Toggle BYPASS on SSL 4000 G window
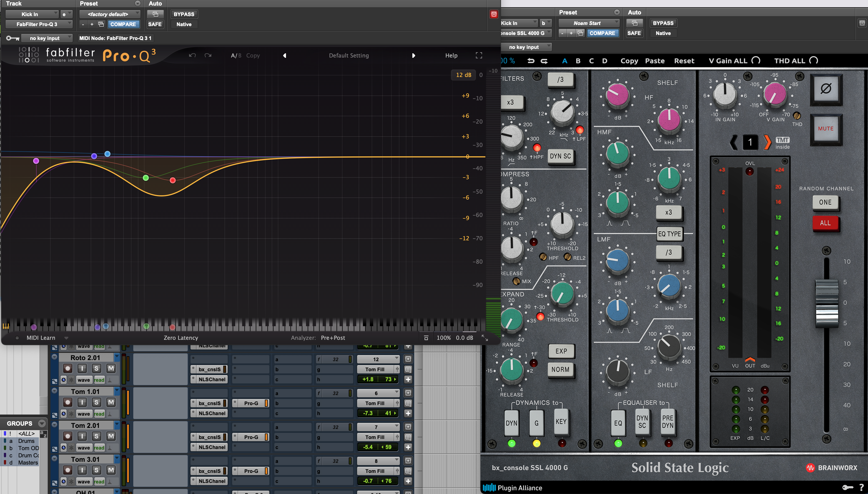Image resolution: width=868 pixels, height=494 pixels. click(663, 23)
